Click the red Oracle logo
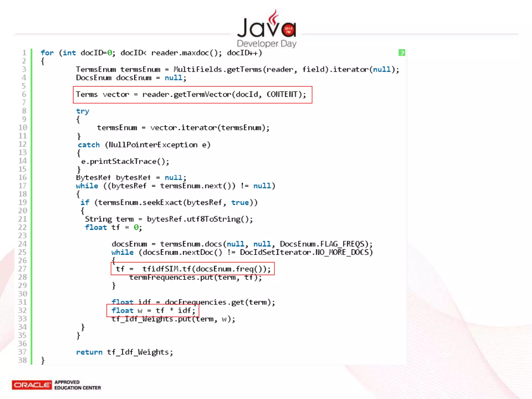 coord(32,385)
